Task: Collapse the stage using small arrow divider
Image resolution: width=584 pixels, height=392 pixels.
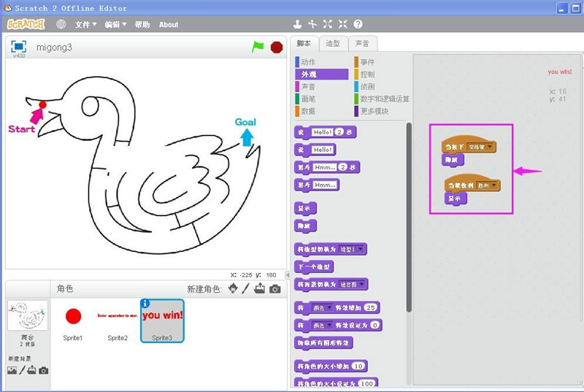Action: coord(288,274)
